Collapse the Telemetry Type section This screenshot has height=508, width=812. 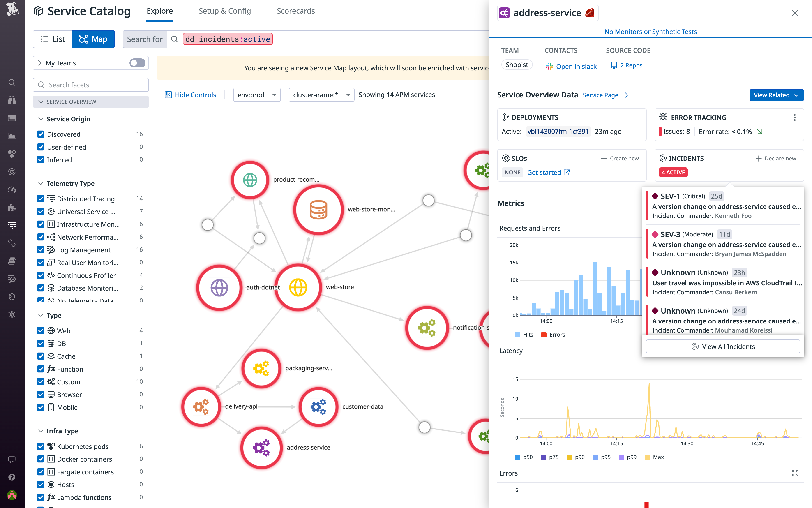click(41, 183)
